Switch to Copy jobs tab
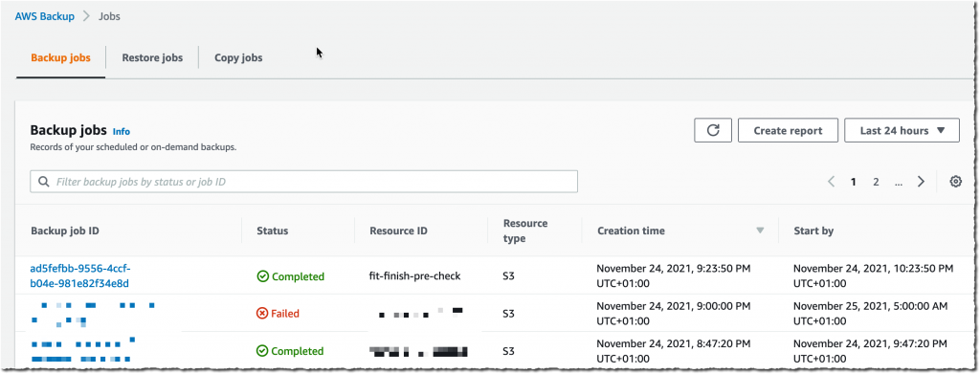This screenshot has width=980, height=374. click(x=238, y=58)
